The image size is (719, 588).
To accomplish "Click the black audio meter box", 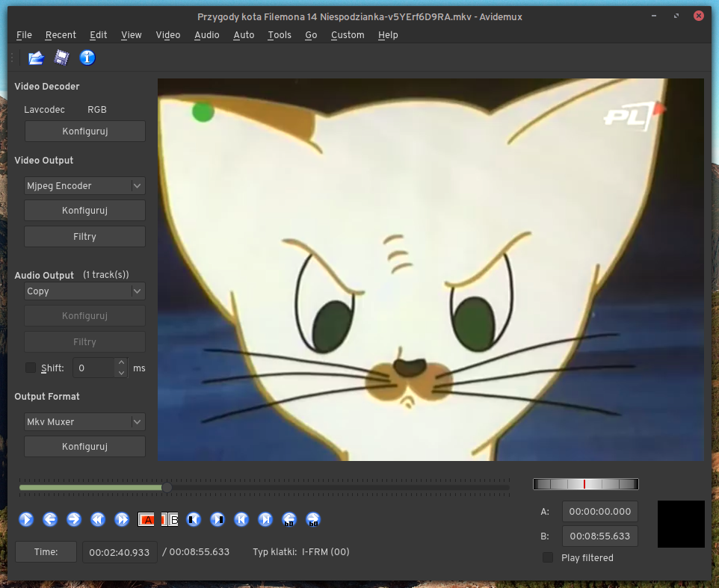I will point(681,524).
